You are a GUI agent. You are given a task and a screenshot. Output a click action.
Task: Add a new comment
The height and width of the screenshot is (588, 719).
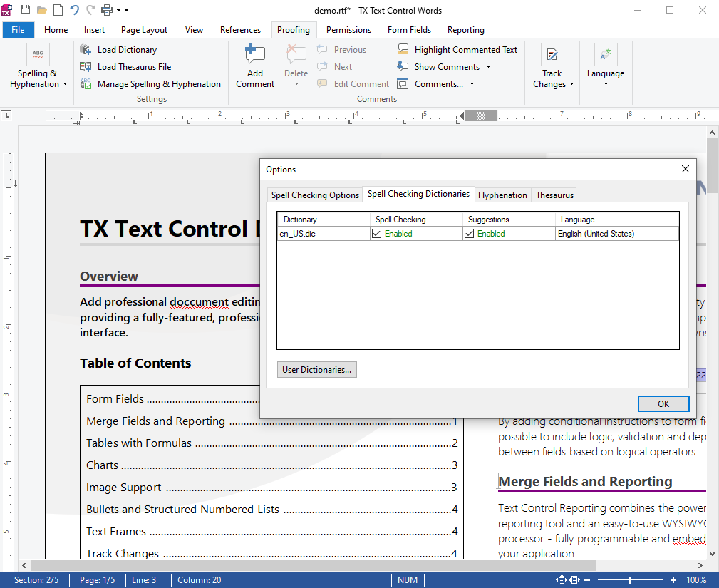(x=254, y=64)
